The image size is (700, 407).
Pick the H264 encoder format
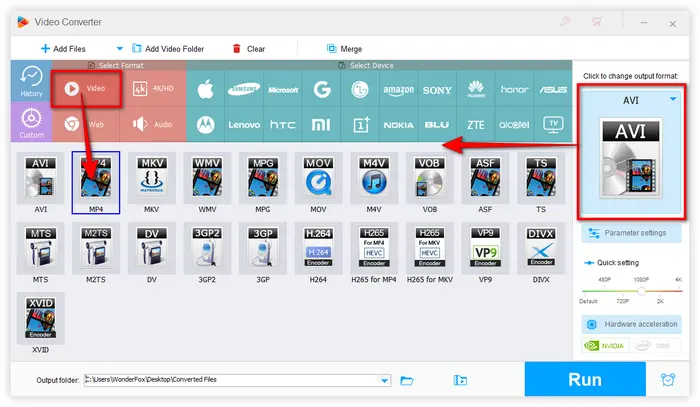(318, 253)
